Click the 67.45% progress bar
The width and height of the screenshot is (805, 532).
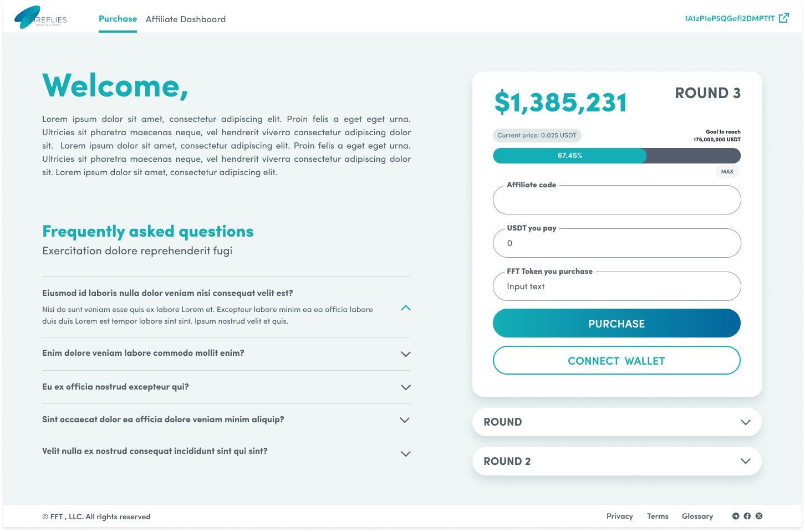pos(617,156)
